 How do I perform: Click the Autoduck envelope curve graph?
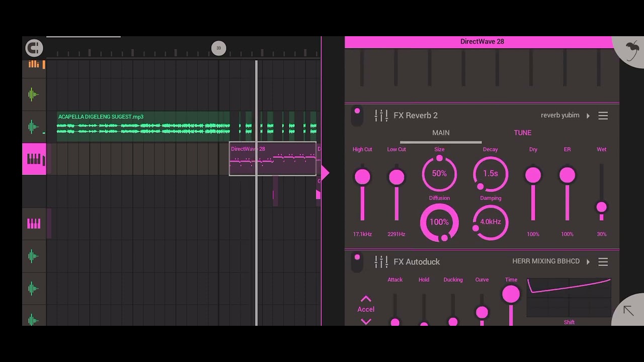pyautogui.click(x=569, y=298)
